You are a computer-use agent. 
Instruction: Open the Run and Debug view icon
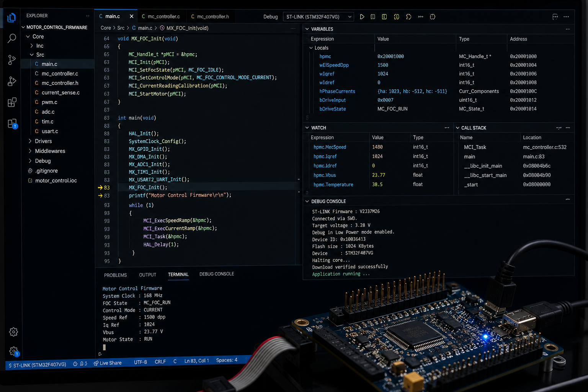[12, 81]
